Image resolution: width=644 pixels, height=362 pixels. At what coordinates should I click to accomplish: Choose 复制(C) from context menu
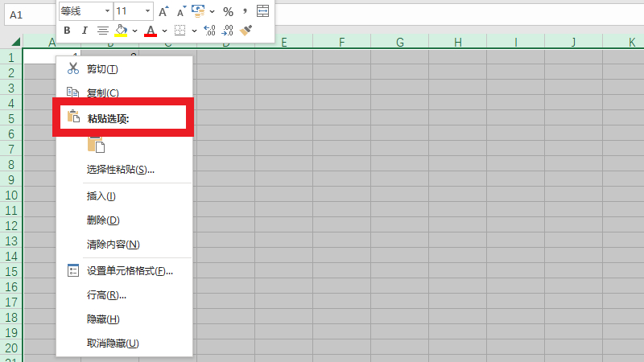tap(124, 92)
